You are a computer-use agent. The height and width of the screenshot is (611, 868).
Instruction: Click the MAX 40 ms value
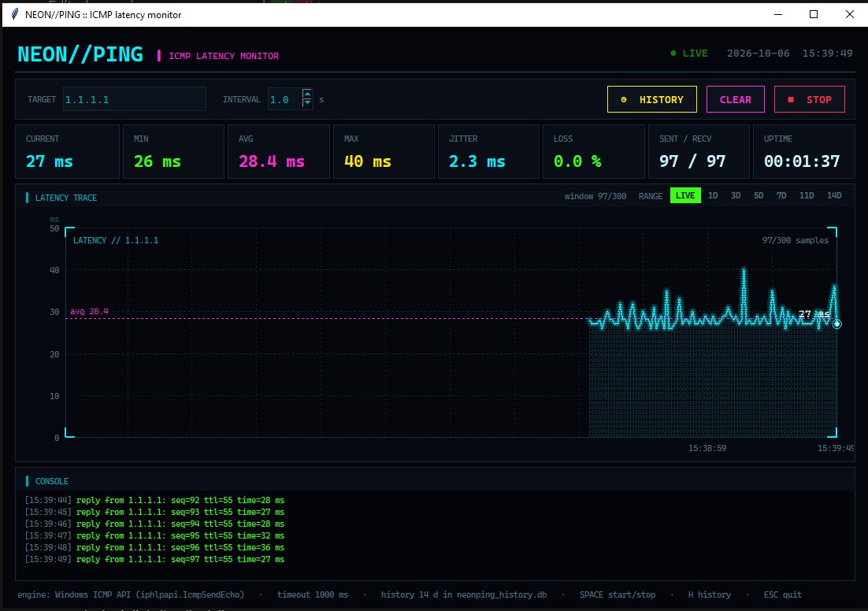pyautogui.click(x=368, y=161)
